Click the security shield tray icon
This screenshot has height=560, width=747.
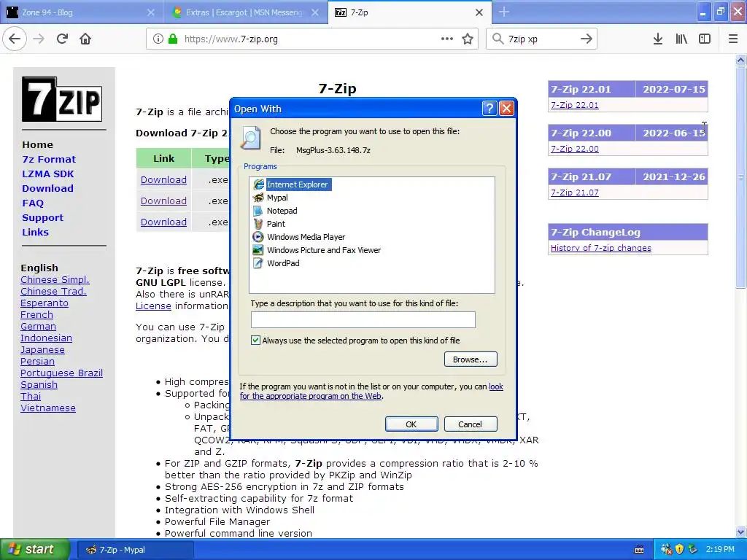(x=679, y=550)
